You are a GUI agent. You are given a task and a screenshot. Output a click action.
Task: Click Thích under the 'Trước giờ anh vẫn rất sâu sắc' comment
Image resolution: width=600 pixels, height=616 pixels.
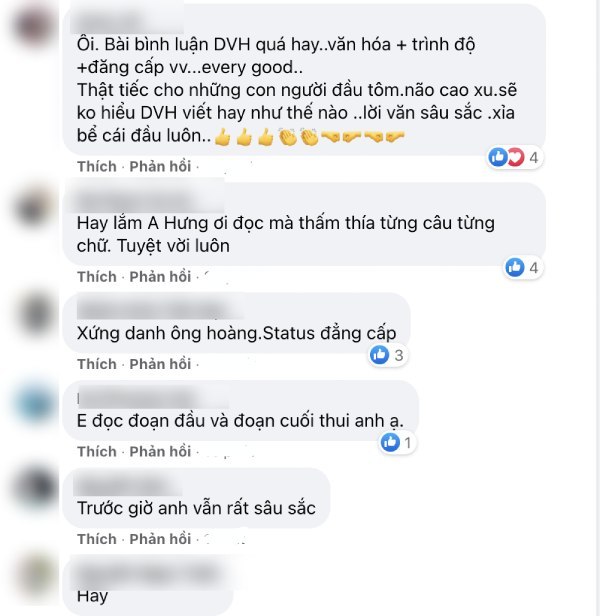coord(97,539)
